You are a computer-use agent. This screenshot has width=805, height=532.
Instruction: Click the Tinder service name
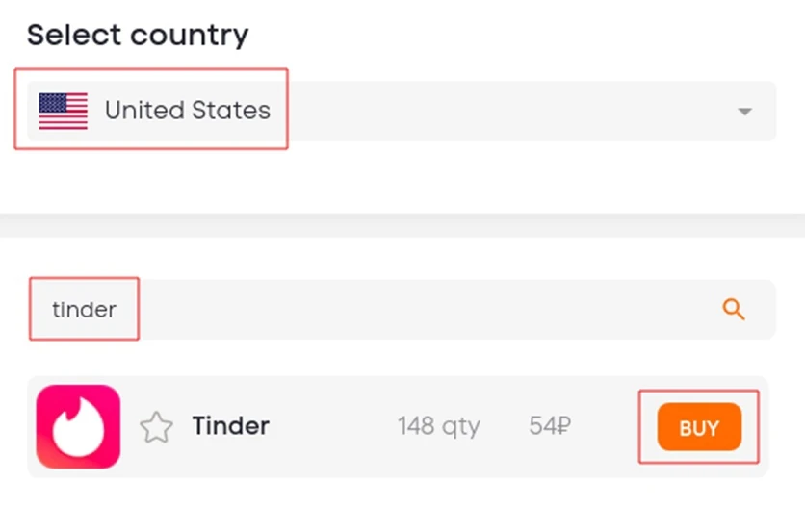[x=230, y=426]
